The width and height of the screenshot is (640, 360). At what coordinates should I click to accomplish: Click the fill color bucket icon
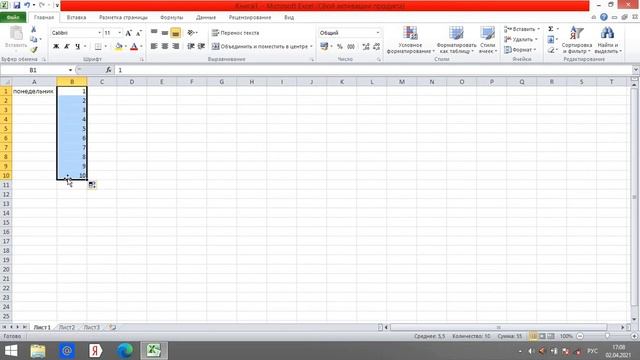(118, 47)
